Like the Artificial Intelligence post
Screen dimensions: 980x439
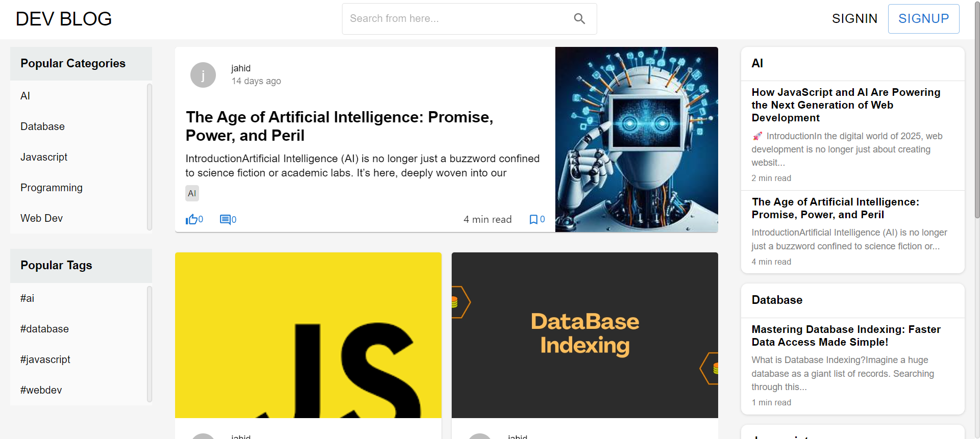[x=192, y=219]
